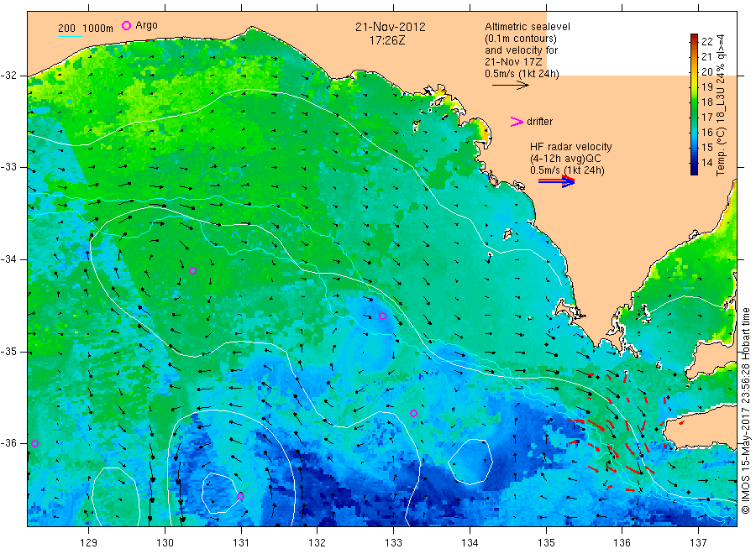756x554 pixels.
Task: Click the black altimetric velocity reference arrow
Action: (511, 86)
